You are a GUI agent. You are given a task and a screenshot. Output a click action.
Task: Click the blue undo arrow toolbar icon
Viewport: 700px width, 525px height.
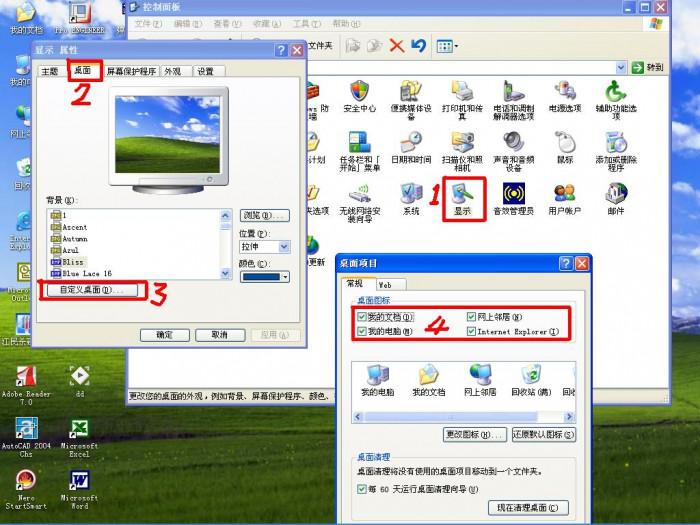click(418, 46)
